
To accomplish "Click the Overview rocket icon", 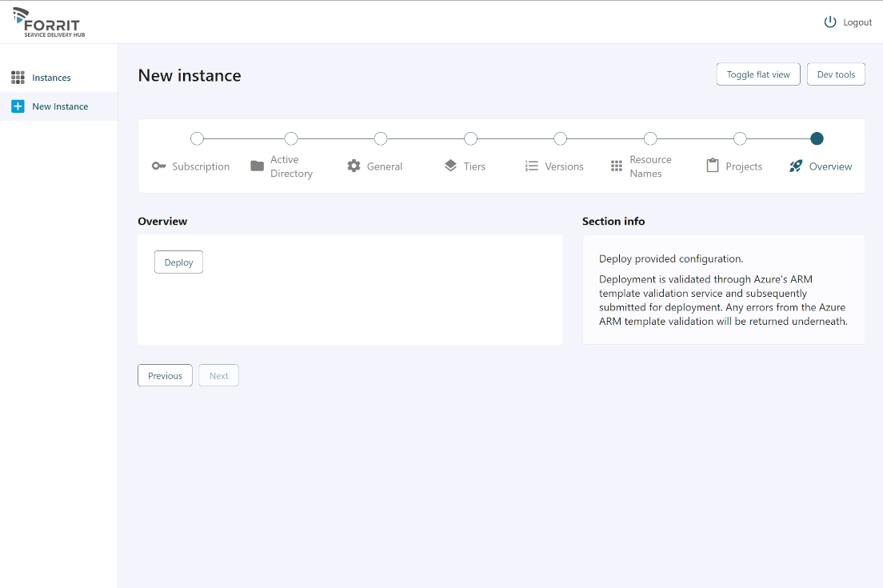I will coord(795,166).
